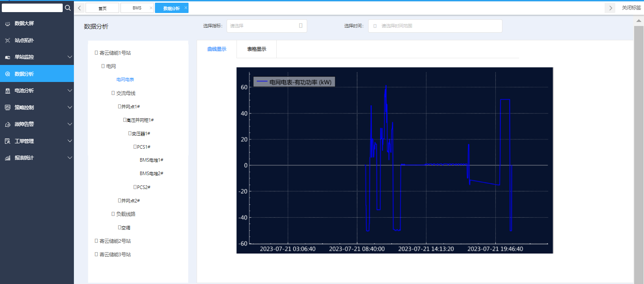The width and height of the screenshot is (644, 284).
Task: Click the 故障告警 alarm icon in the sidebar
Action: 8,124
